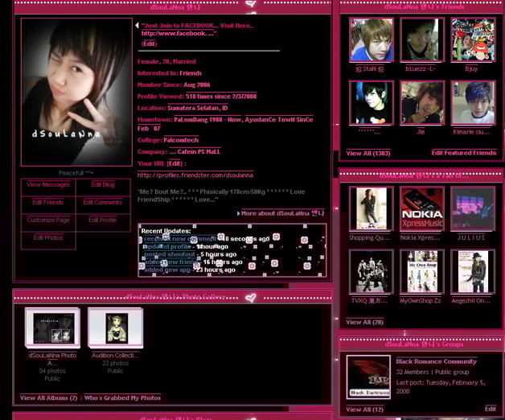Viewport: 505px width, 420px height.
Task: Select Customize Page from profile menu
Action: tap(48, 220)
